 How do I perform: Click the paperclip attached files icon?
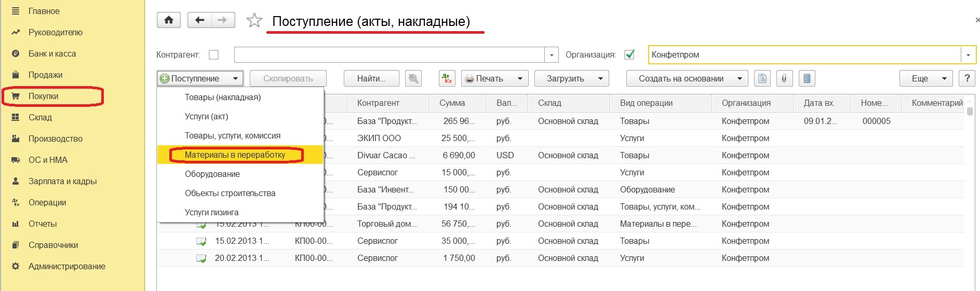click(784, 78)
